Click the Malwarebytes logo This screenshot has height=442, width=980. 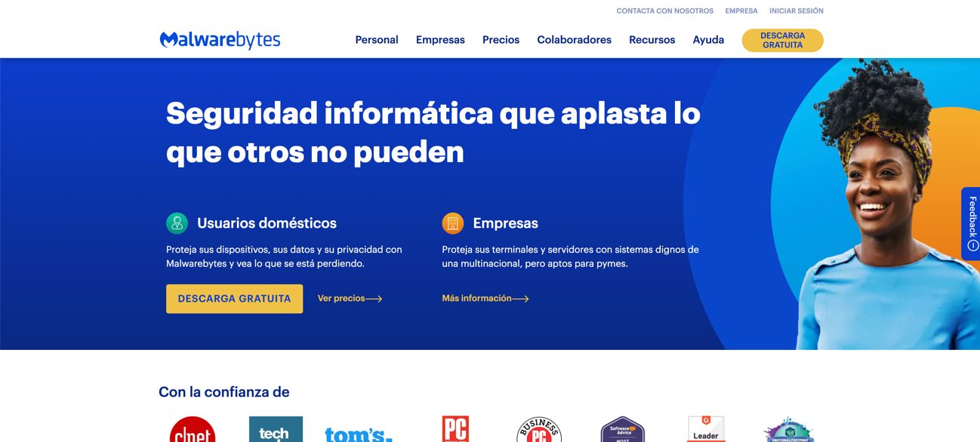click(x=220, y=40)
